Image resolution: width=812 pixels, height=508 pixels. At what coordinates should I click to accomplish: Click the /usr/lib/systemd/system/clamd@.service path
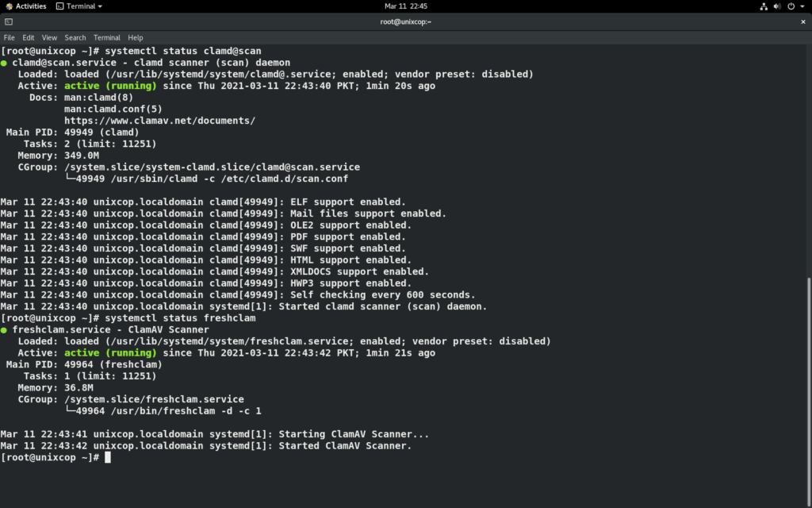220,74
